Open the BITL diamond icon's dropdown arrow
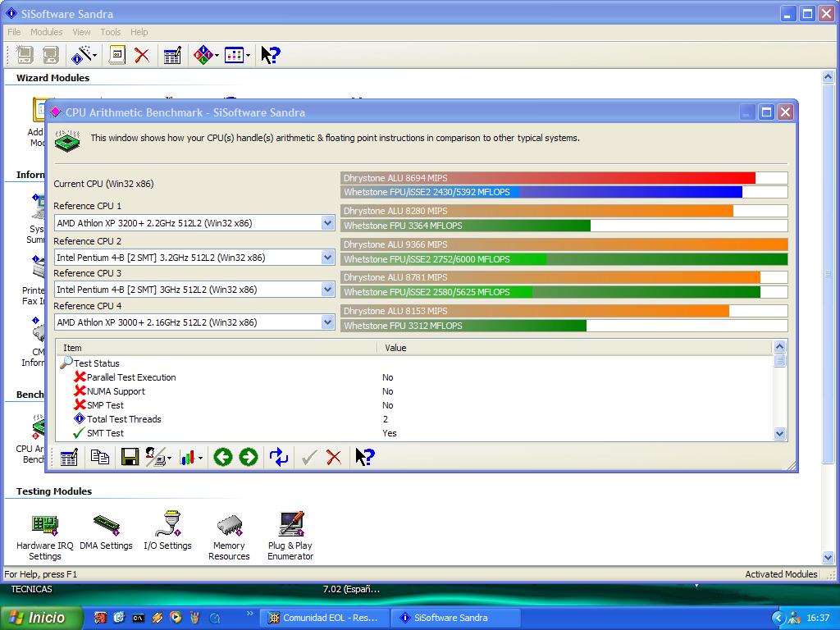This screenshot has width=840, height=630. [x=217, y=55]
